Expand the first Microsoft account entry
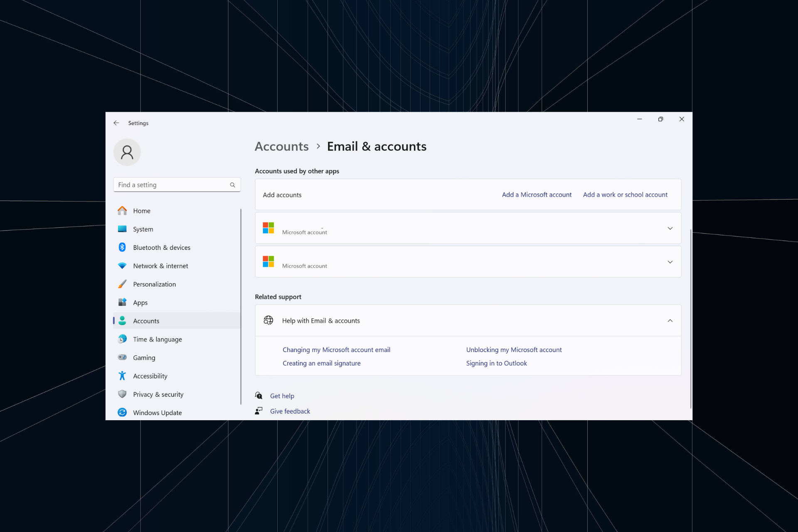This screenshot has width=798, height=532. (x=670, y=228)
